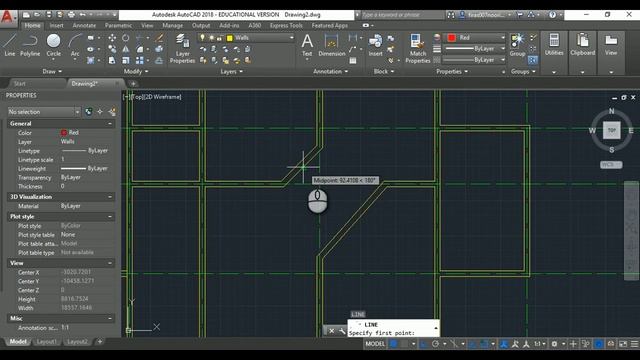Expand the Layers panel flyout
Screen dimensions: 640x360
pos(231,71)
